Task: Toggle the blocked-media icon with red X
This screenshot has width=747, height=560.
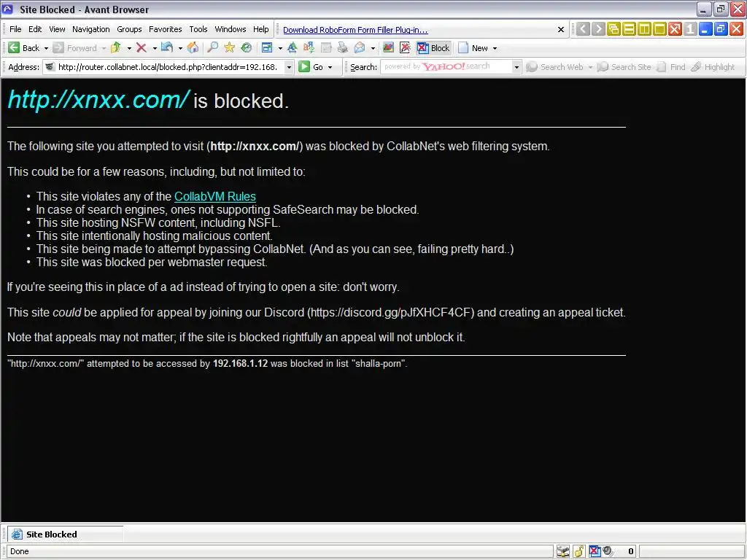Action: [406, 48]
